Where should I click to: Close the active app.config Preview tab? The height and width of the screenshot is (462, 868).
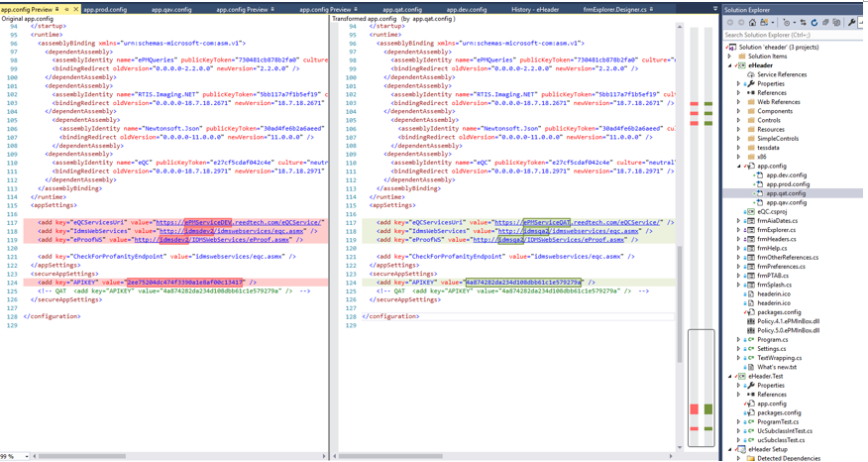(x=76, y=9)
